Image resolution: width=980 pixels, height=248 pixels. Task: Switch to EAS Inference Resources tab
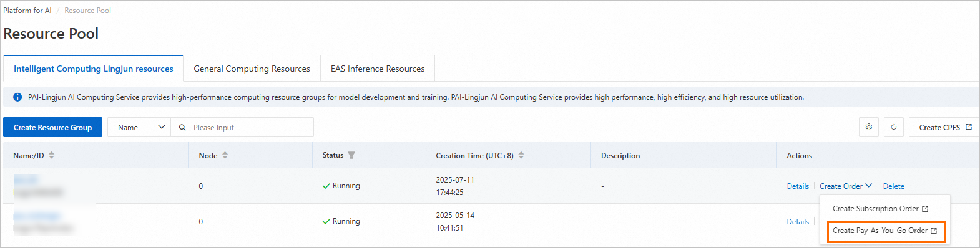[378, 69]
